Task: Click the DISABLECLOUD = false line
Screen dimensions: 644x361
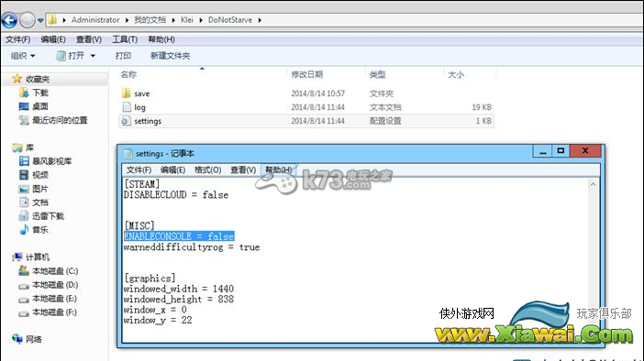Action: point(176,195)
